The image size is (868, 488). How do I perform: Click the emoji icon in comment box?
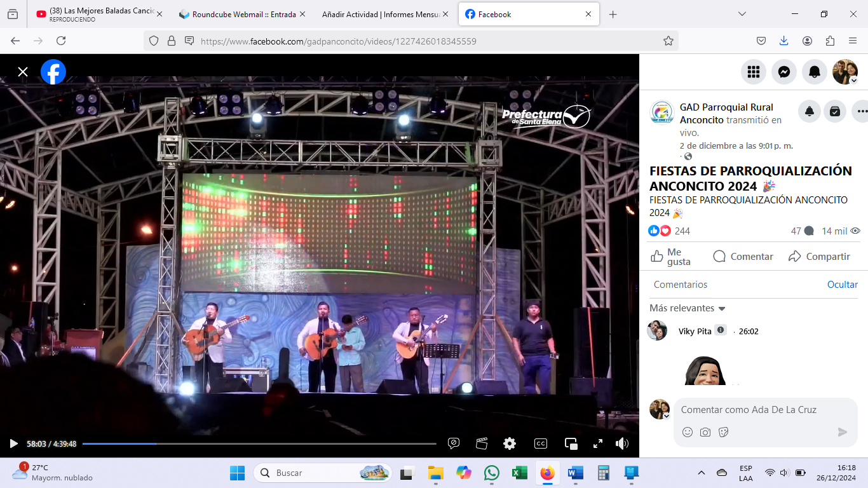point(688,432)
